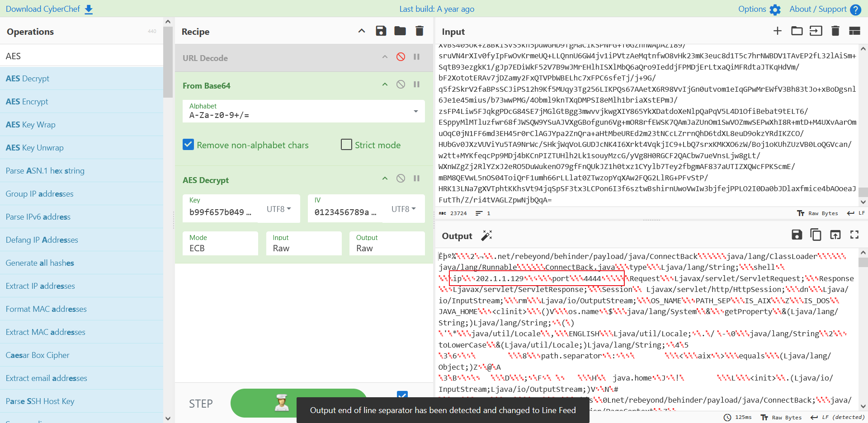Select AES Encrypt operation
This screenshot has width=868, height=423.
pyautogui.click(x=81, y=102)
